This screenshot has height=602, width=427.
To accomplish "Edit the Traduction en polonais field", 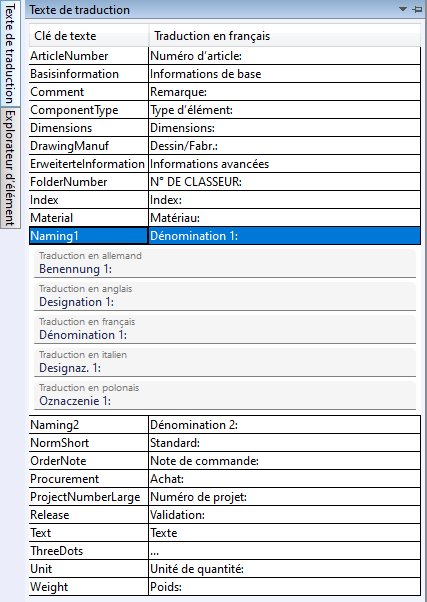I will pyautogui.click(x=225, y=395).
